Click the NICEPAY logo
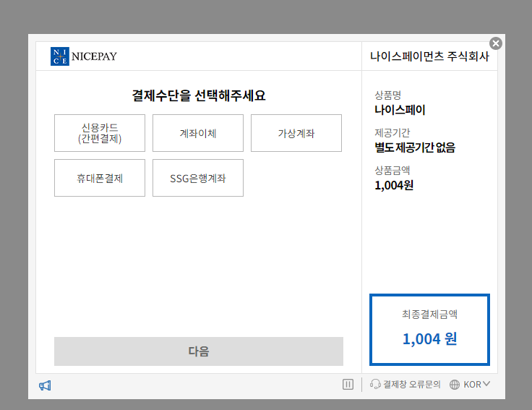The width and height of the screenshot is (532, 410). pyautogui.click(x=83, y=56)
